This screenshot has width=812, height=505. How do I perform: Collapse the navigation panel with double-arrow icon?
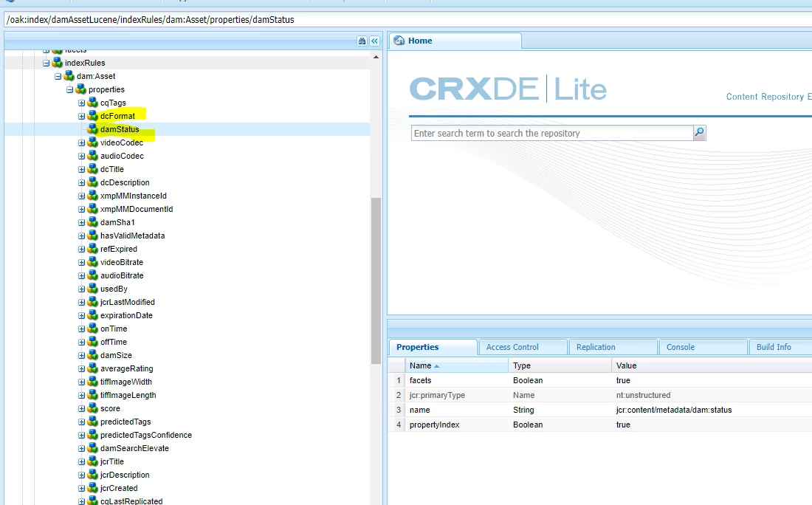point(374,41)
